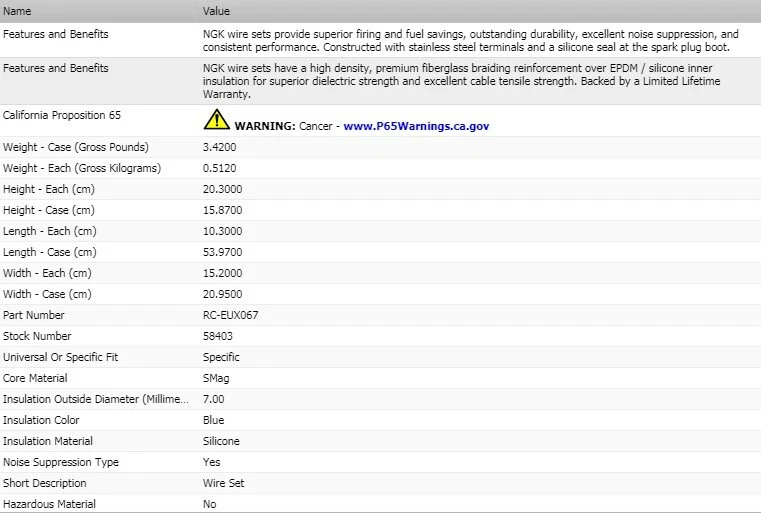Click weight value 0.5120
Screen dimensions: 761x513
click(219, 168)
